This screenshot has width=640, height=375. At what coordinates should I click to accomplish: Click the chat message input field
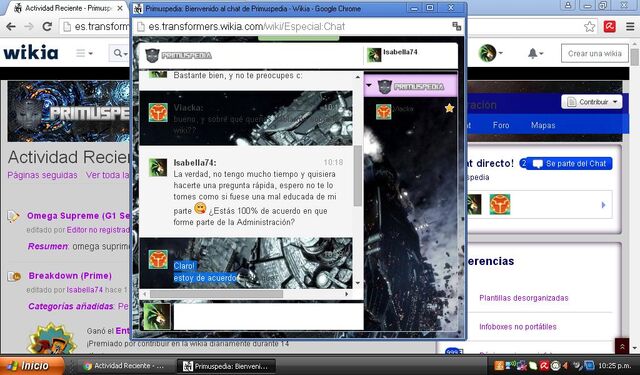click(268, 316)
